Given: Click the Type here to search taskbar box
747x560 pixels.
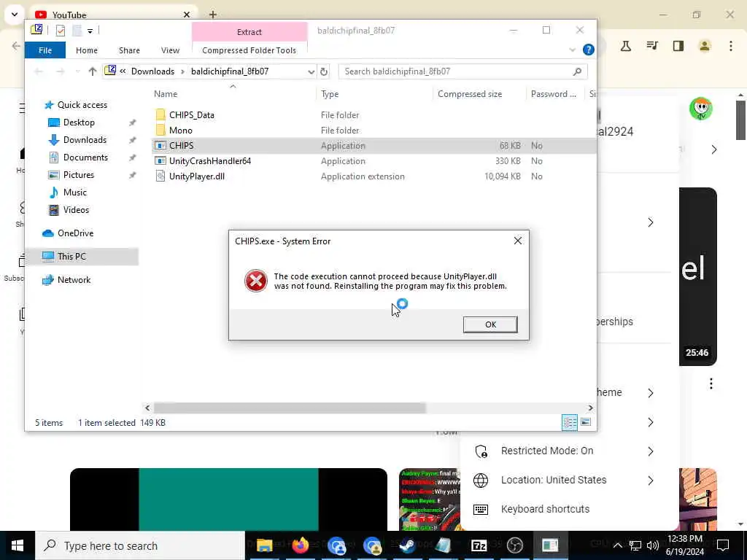Looking at the screenshot, I should pos(140,545).
